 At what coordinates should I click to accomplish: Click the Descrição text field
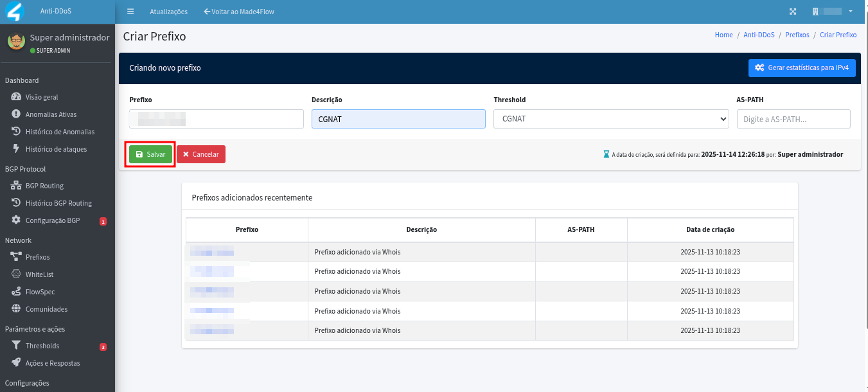coord(398,119)
